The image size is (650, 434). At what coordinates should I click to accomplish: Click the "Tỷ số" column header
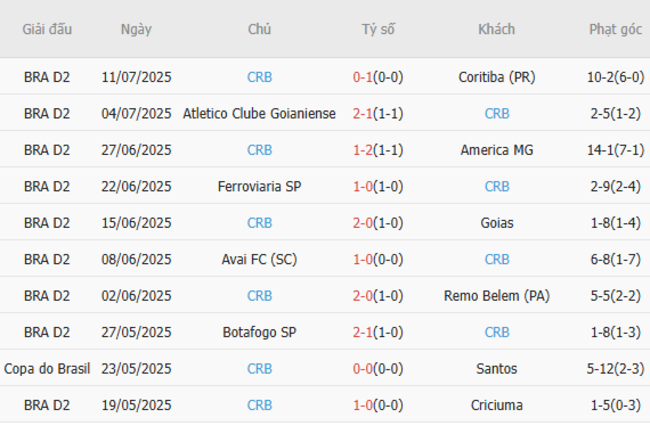(378, 29)
